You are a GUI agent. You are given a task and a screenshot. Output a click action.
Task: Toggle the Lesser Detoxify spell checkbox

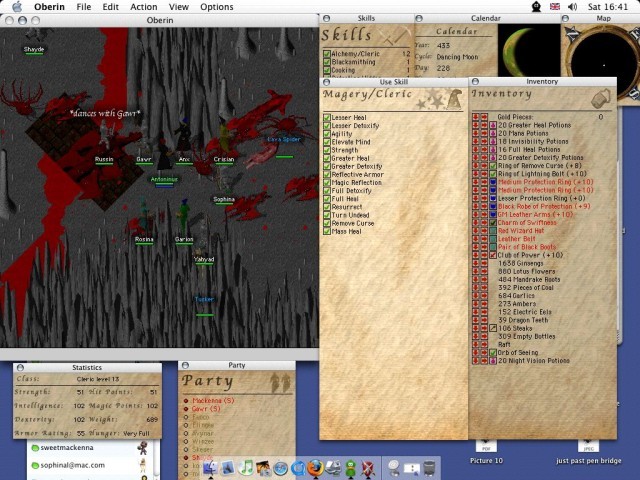(327, 126)
